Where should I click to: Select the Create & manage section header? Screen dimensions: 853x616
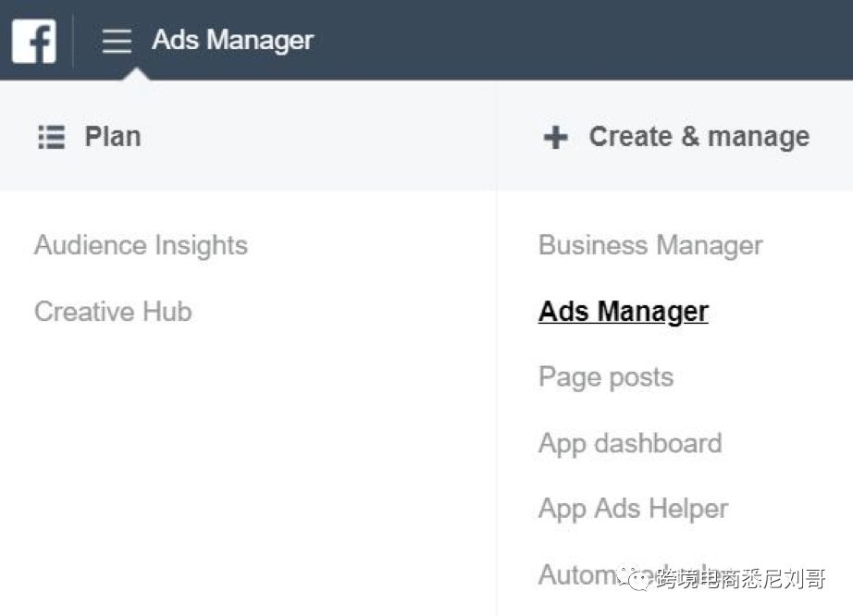coord(698,137)
